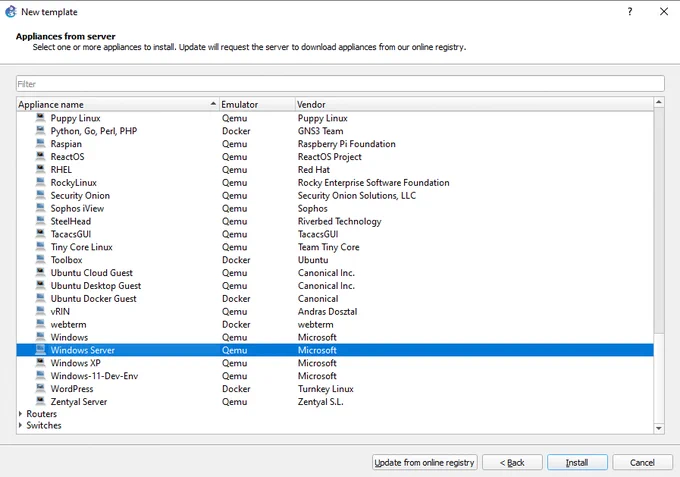Click the RHEL appliance icon
This screenshot has height=477, width=680.
point(40,169)
